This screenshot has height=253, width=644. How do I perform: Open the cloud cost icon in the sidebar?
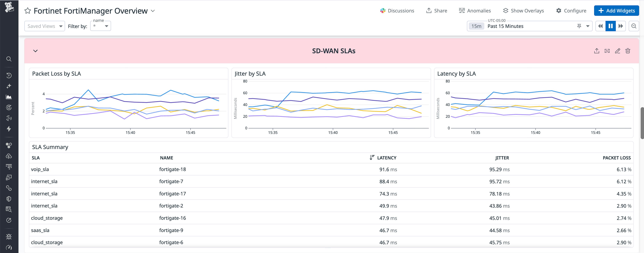coord(9,156)
